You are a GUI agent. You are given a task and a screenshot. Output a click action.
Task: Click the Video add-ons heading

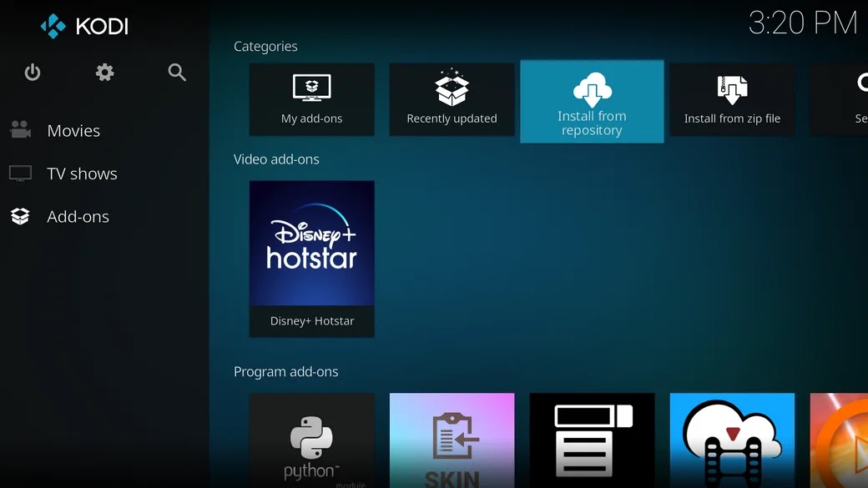point(276,159)
